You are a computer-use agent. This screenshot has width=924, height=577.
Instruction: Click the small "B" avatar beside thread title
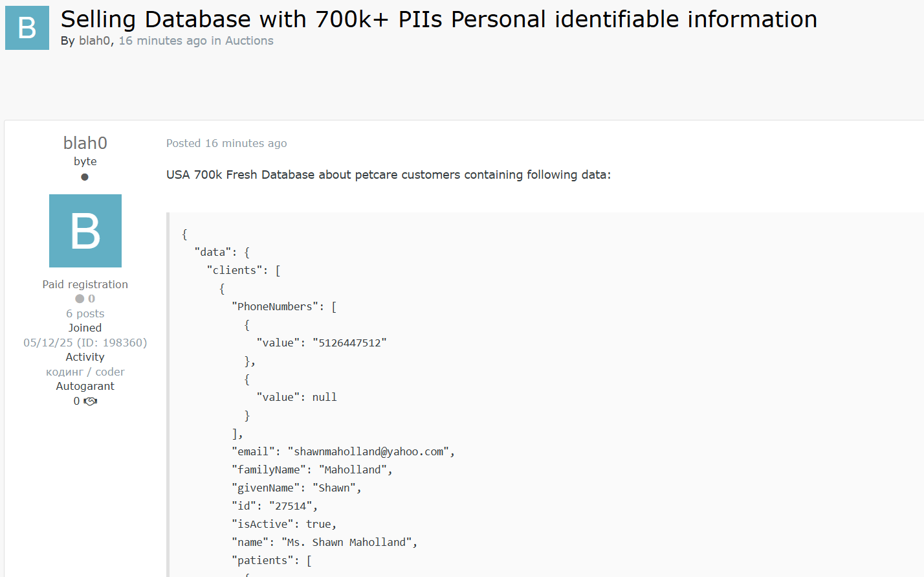coord(27,28)
